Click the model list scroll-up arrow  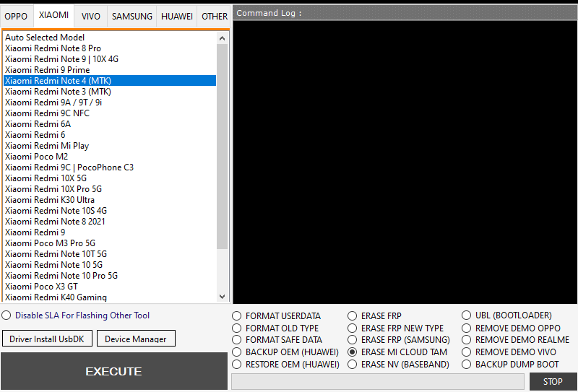coord(222,38)
